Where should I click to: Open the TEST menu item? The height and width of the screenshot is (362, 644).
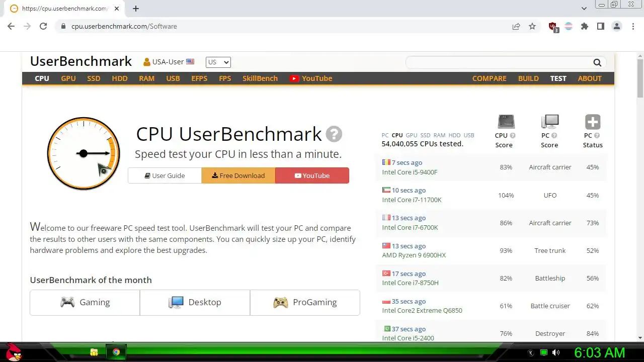pos(558,78)
